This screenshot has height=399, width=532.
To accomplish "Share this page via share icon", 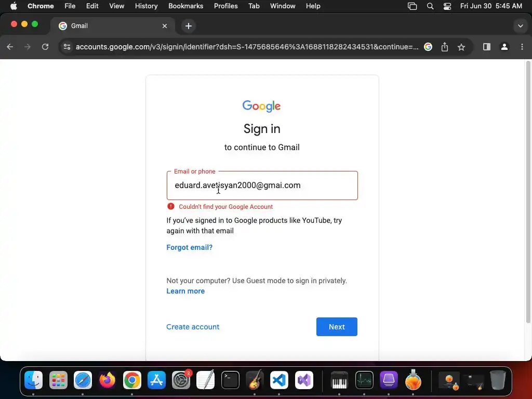I will [x=445, y=47].
